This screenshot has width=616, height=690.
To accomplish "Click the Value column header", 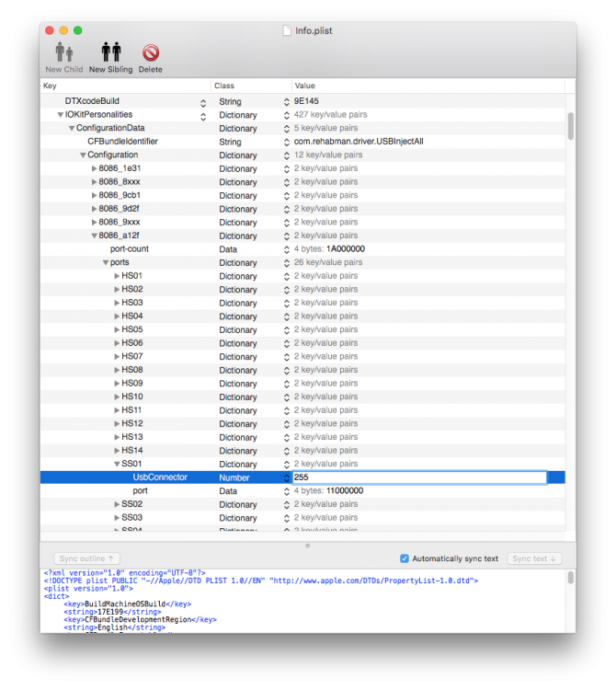I will [428, 86].
